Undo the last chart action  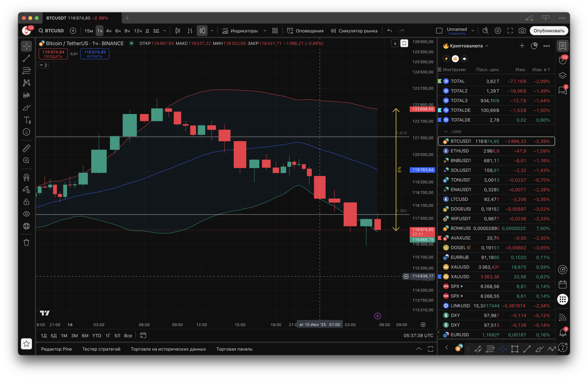coord(390,31)
